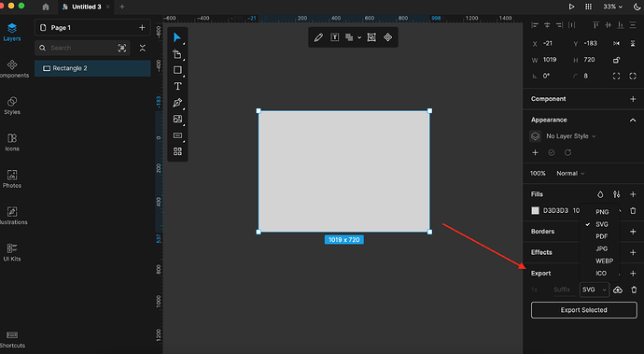Select the Artboard/frame tool
644x354 pixels.
click(x=177, y=54)
